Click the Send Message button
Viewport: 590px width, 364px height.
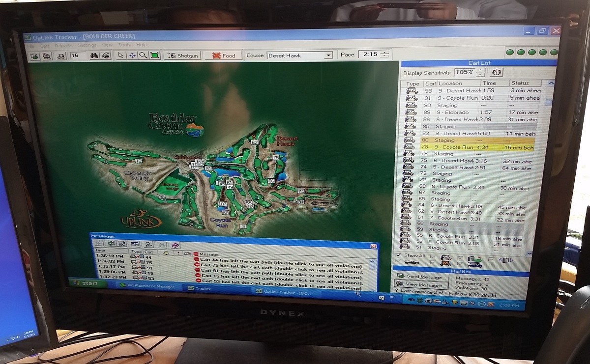coord(421,277)
